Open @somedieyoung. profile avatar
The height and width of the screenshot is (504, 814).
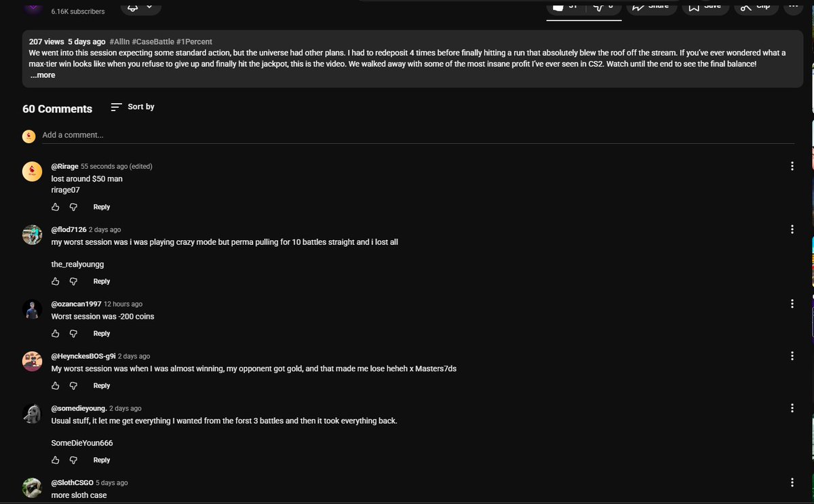[x=33, y=414]
